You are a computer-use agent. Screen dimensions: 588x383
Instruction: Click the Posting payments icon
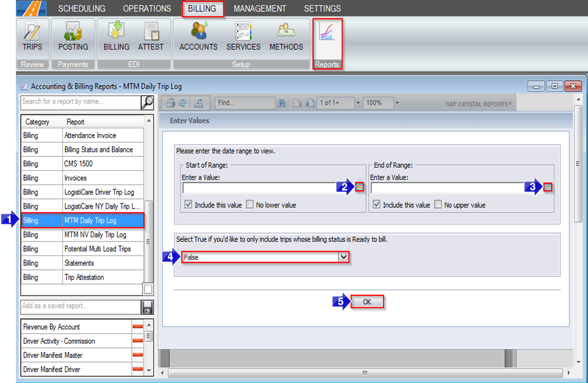tap(73, 37)
